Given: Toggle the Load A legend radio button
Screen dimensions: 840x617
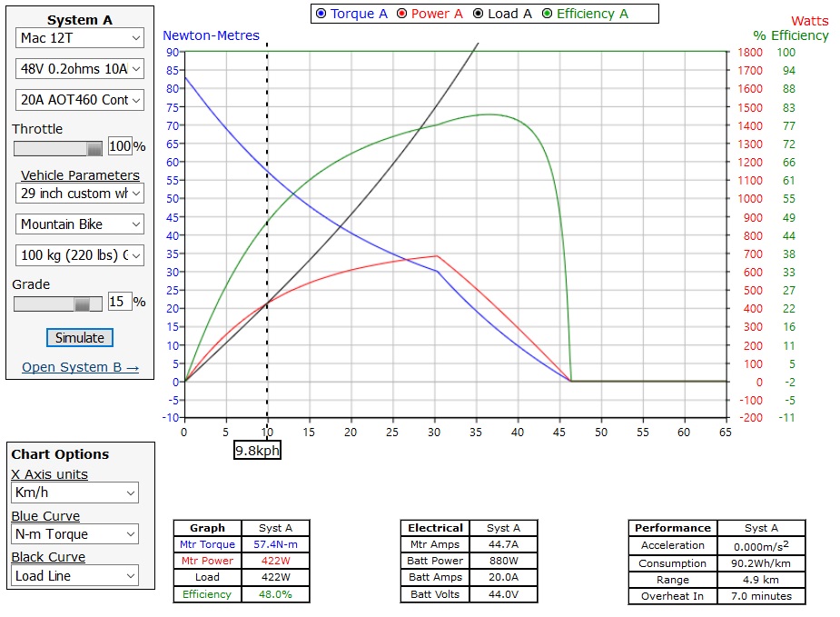Looking at the screenshot, I should (x=479, y=14).
